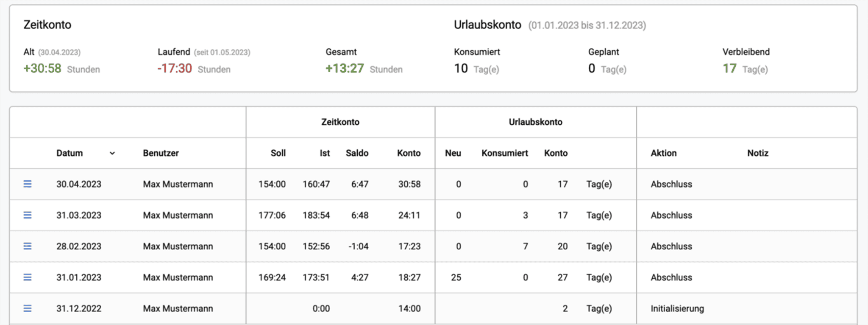Viewport: 868px width, 325px height.
Task: Toggle sort arrow next to Datum
Action: (112, 153)
